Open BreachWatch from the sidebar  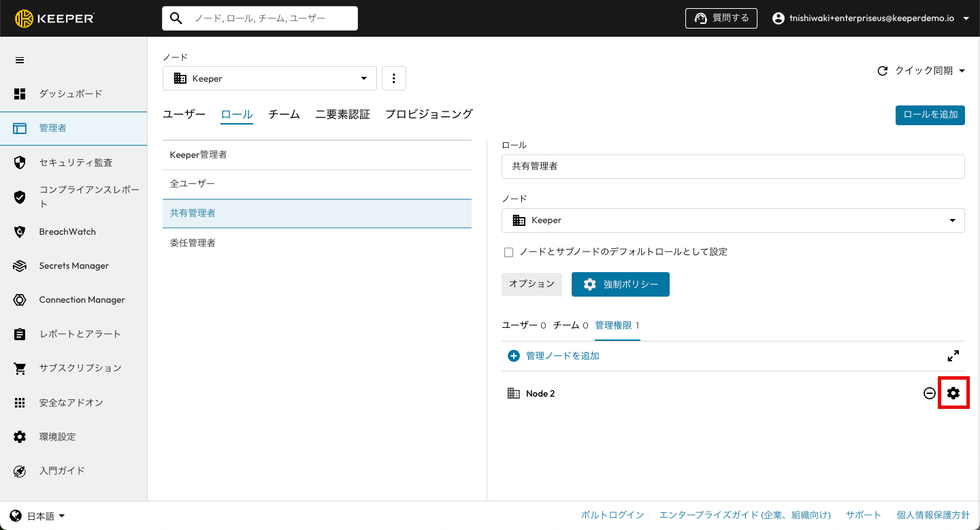(x=67, y=232)
